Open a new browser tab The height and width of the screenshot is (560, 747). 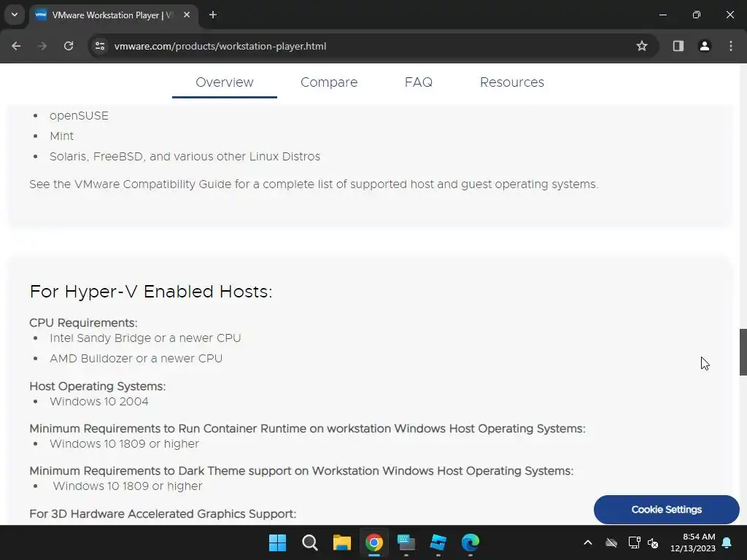[x=213, y=15]
